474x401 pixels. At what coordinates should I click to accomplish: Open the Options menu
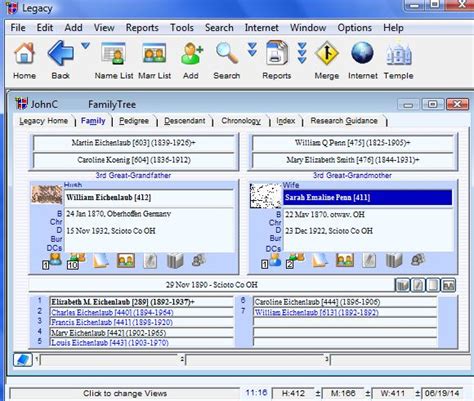point(354,28)
